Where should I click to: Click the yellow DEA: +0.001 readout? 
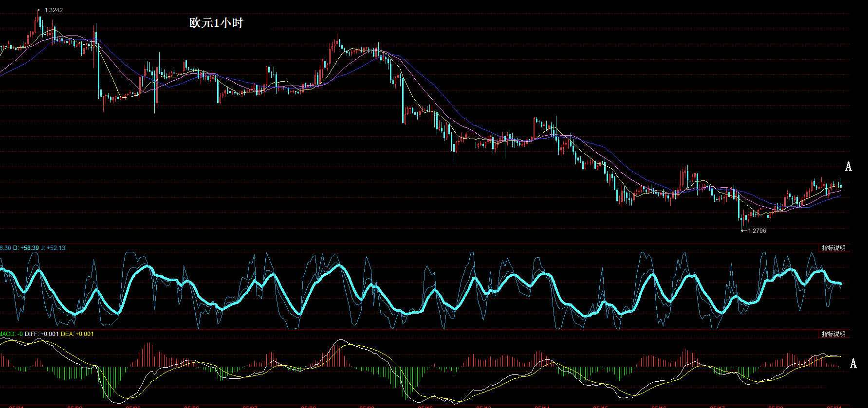point(77,334)
